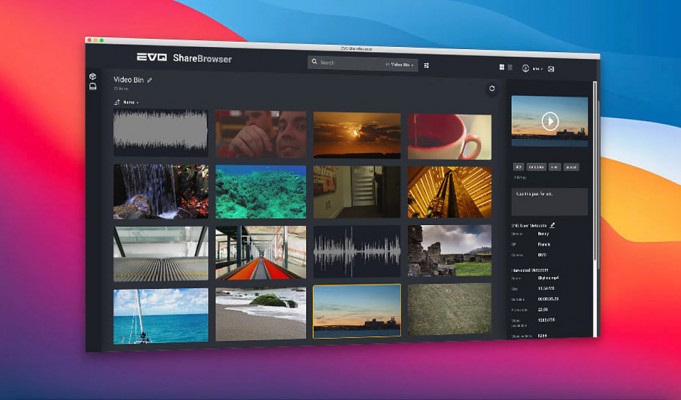Edit EVO user metadata with pencil icon
Image resolution: width=681 pixels, height=400 pixels.
[x=552, y=225]
